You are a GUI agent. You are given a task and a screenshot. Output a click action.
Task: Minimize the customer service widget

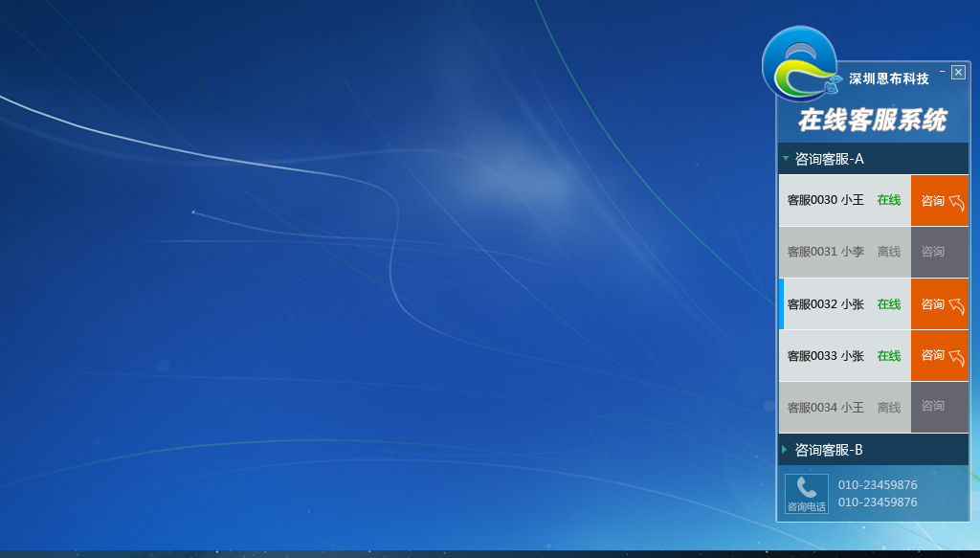(x=942, y=72)
